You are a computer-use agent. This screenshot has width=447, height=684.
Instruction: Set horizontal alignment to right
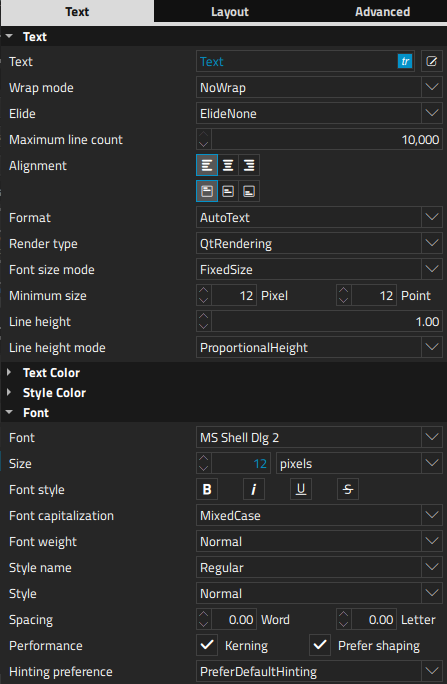pyautogui.click(x=249, y=165)
